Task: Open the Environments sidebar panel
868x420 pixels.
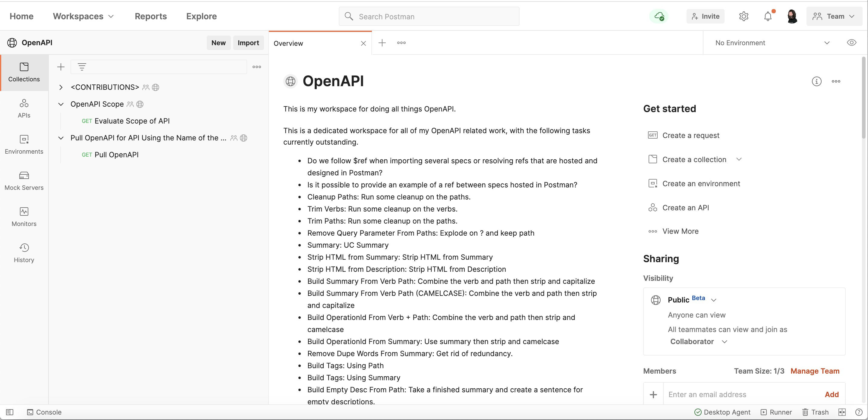Action: [x=24, y=145]
